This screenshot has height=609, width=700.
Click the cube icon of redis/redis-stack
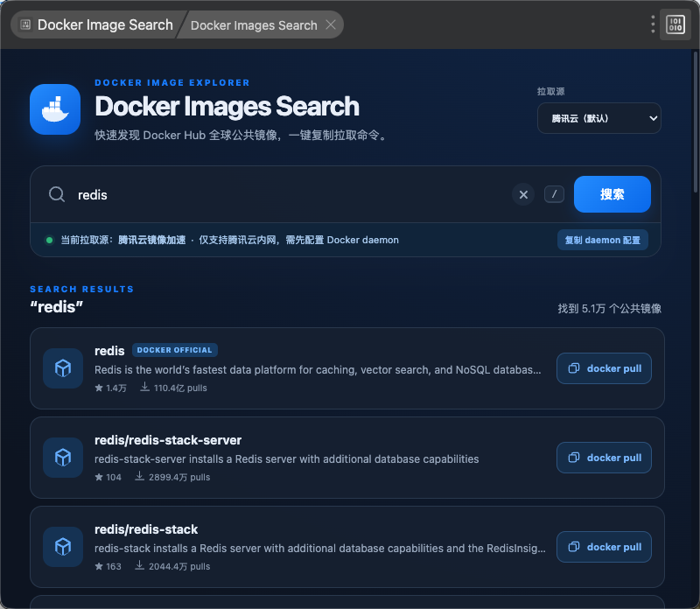(x=63, y=547)
